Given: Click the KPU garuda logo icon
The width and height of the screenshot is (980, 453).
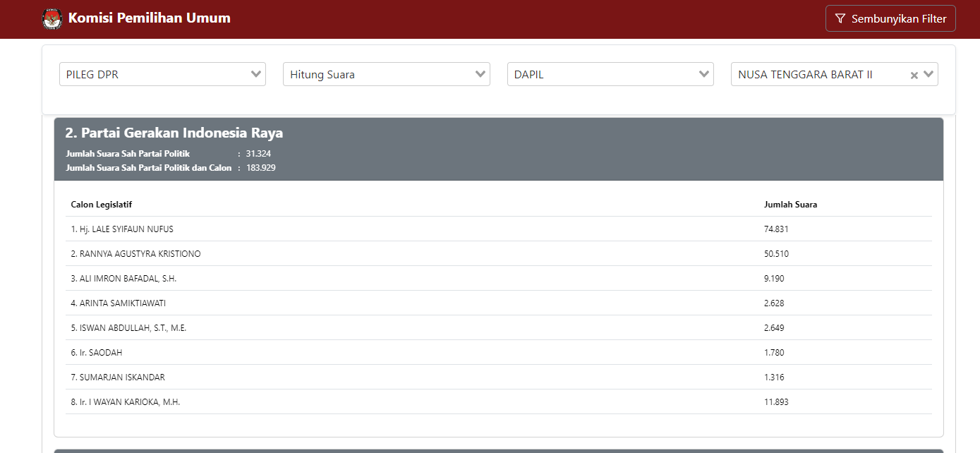Looking at the screenshot, I should [x=52, y=18].
